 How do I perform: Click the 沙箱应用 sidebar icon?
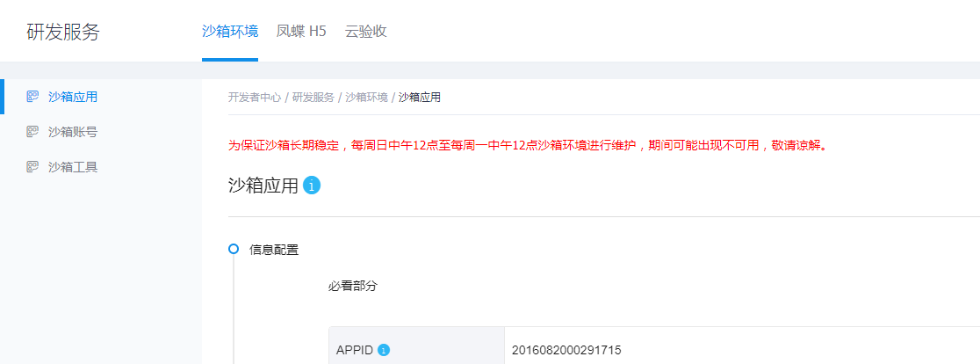32,97
